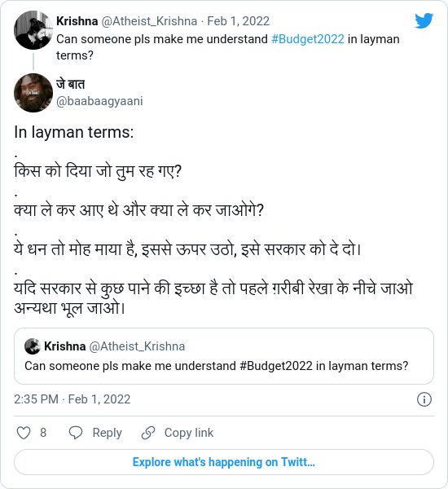Click the Feb 1, 2022 date in header
The width and height of the screenshot is (448, 489).
click(x=238, y=21)
